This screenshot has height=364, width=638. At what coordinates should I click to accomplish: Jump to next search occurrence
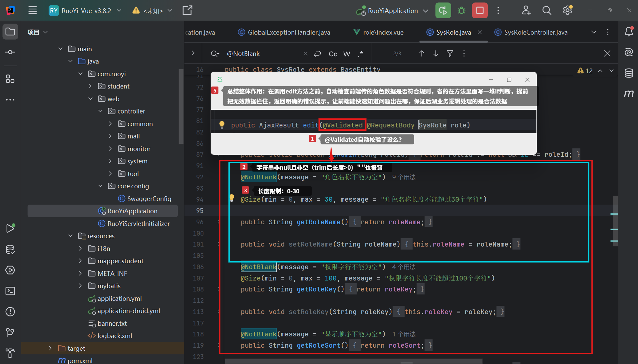436,54
